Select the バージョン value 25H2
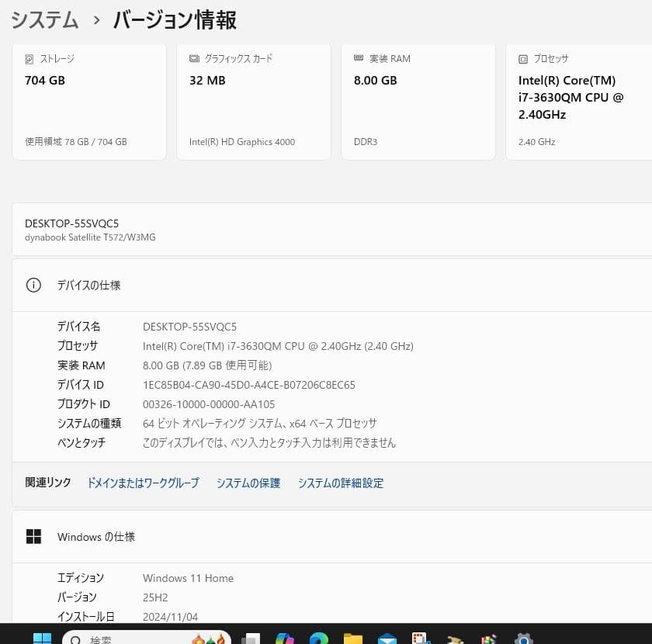This screenshot has width=652, height=644. pyautogui.click(x=155, y=597)
